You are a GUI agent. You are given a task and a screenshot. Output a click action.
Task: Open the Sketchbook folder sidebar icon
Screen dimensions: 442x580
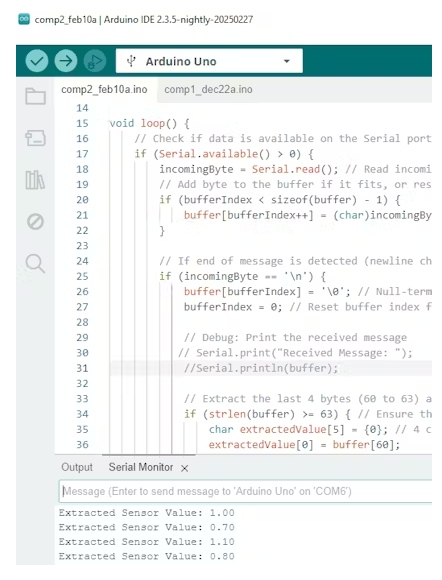click(x=36, y=96)
